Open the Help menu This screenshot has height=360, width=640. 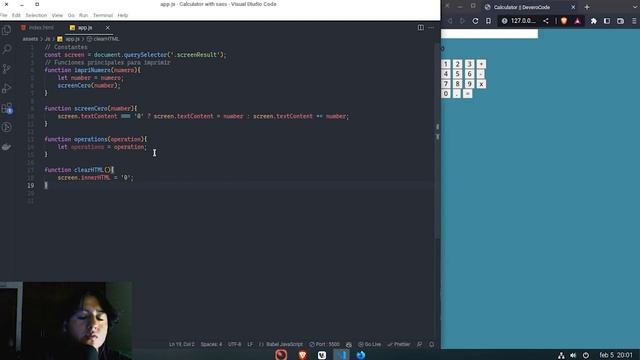point(123,15)
